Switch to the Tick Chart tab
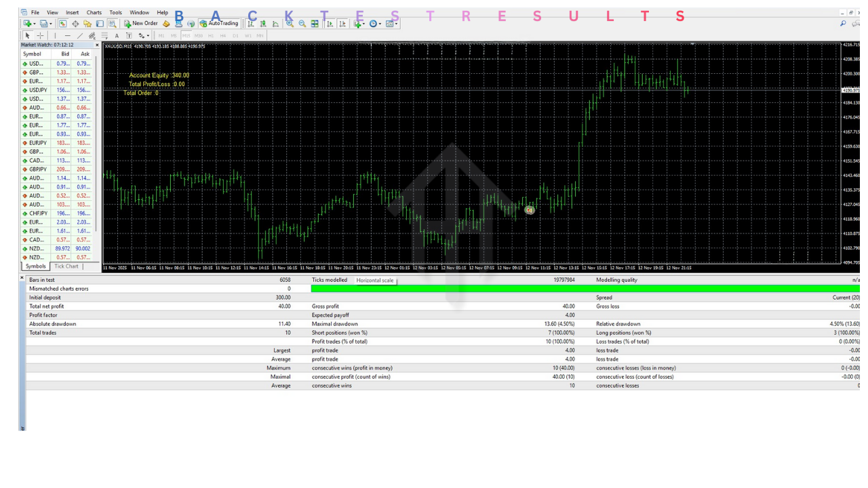The image size is (868, 488). 66,266
